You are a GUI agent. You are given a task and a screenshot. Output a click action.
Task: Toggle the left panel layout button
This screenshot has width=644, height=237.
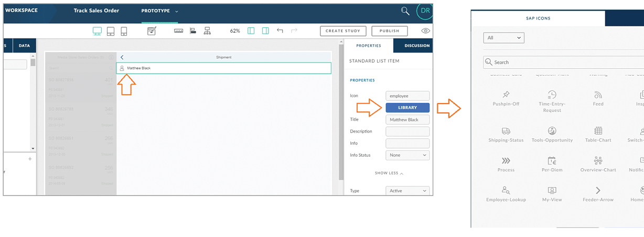251,31
